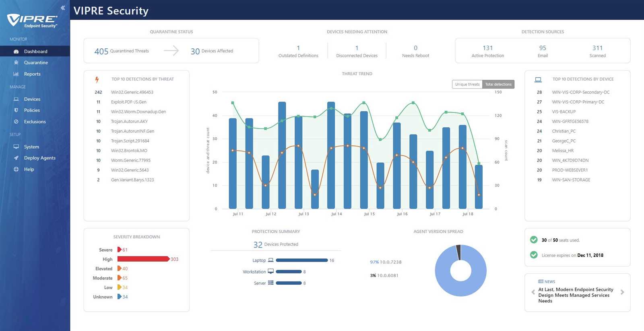The height and width of the screenshot is (331, 644).
Task: Click the NEWS newspaper icon
Action: pyautogui.click(x=541, y=281)
